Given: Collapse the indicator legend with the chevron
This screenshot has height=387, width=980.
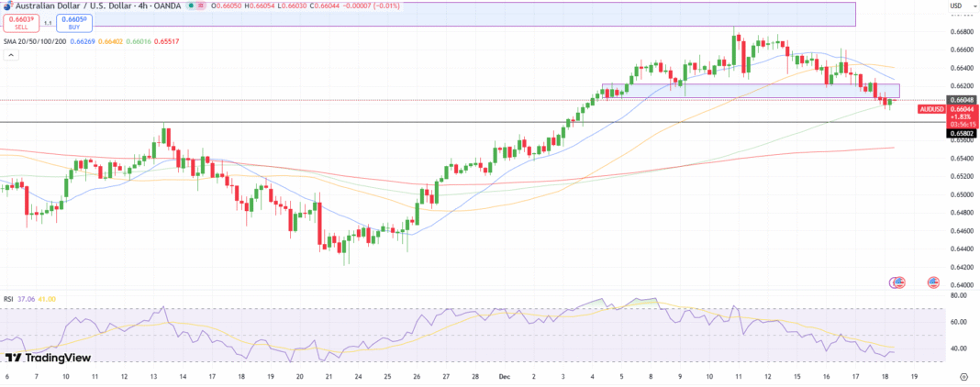Looking at the screenshot, I should pos(12,55).
